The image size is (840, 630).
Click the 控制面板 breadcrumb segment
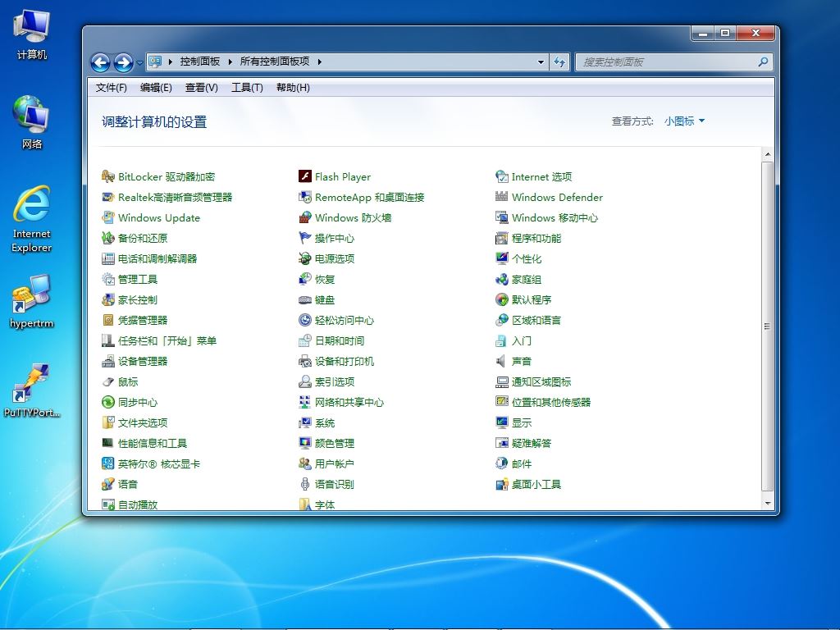[200, 62]
